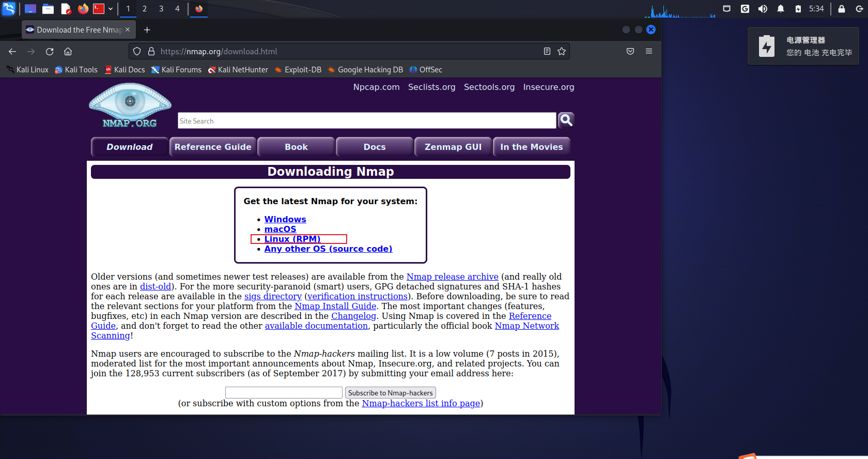The height and width of the screenshot is (459, 868).
Task: Click the 5:34 panel clock
Action: (x=816, y=9)
